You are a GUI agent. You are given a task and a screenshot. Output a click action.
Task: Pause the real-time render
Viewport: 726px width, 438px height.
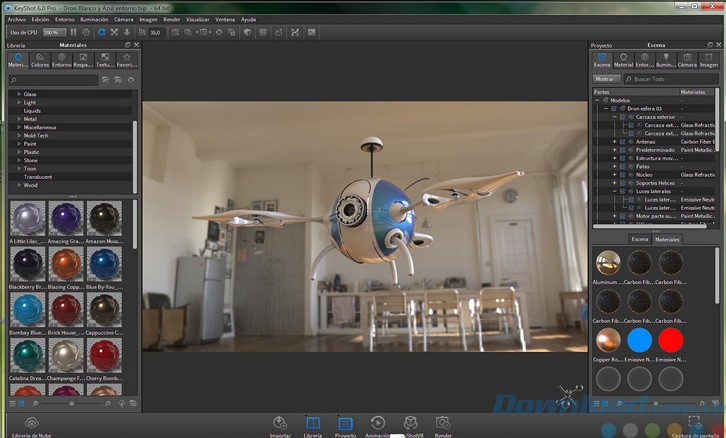coord(74,32)
